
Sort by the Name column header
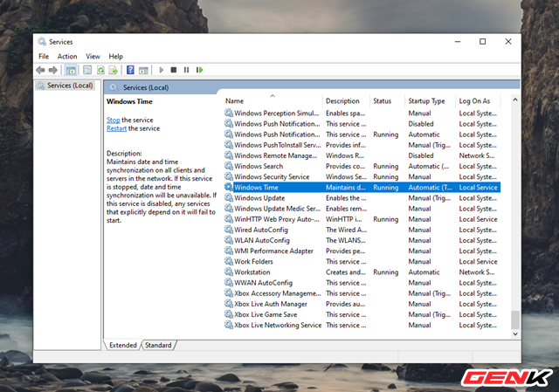tap(273, 101)
